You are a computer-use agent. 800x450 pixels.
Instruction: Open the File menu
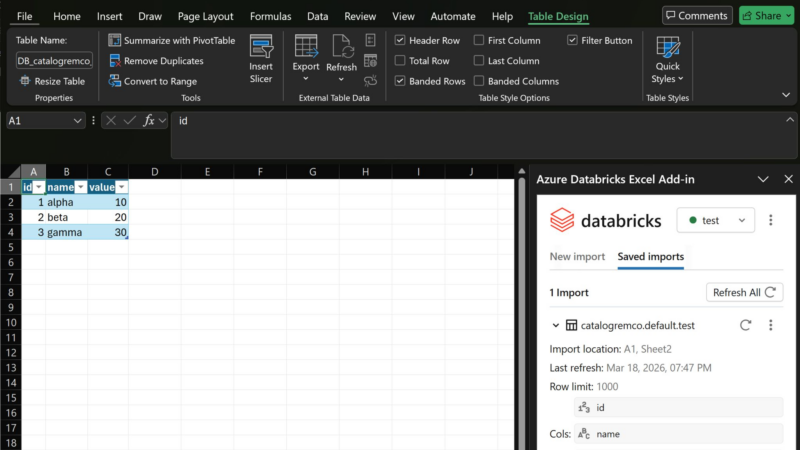click(24, 16)
